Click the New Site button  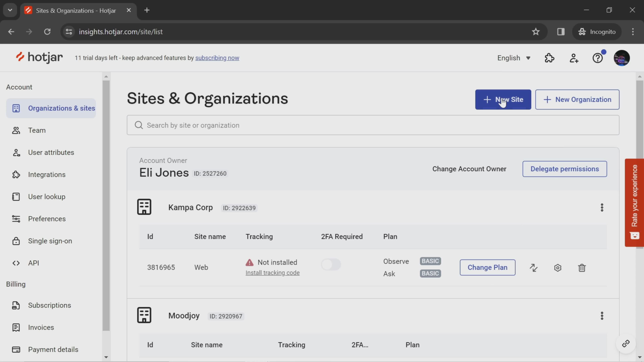click(x=503, y=99)
